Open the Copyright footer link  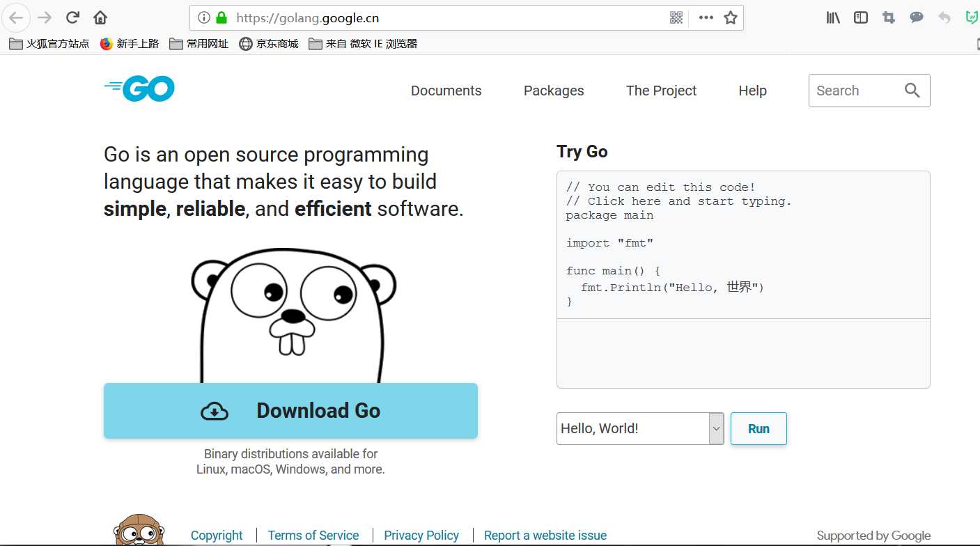(x=217, y=536)
